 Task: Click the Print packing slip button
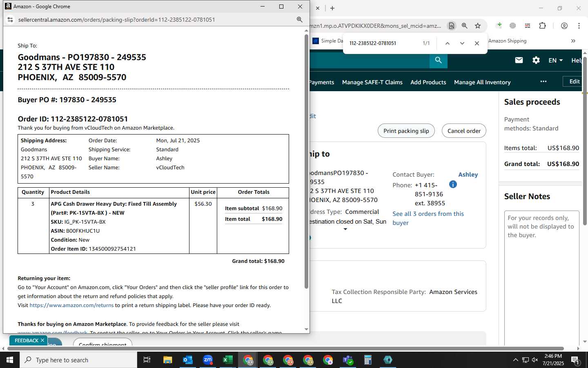[x=406, y=131]
